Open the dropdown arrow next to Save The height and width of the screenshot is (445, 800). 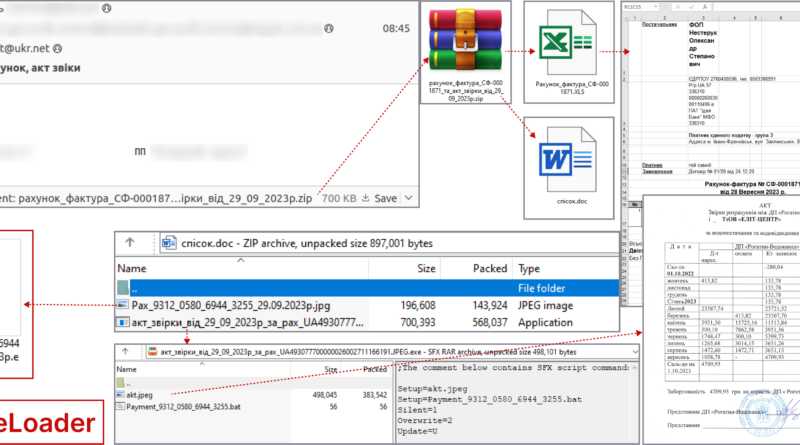click(409, 197)
